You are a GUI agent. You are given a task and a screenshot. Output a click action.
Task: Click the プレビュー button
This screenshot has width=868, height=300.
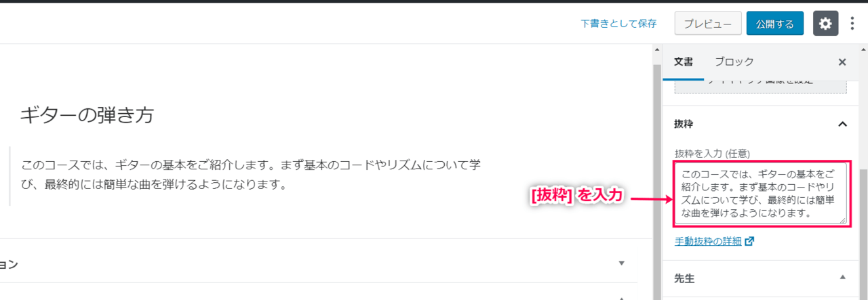click(x=708, y=24)
